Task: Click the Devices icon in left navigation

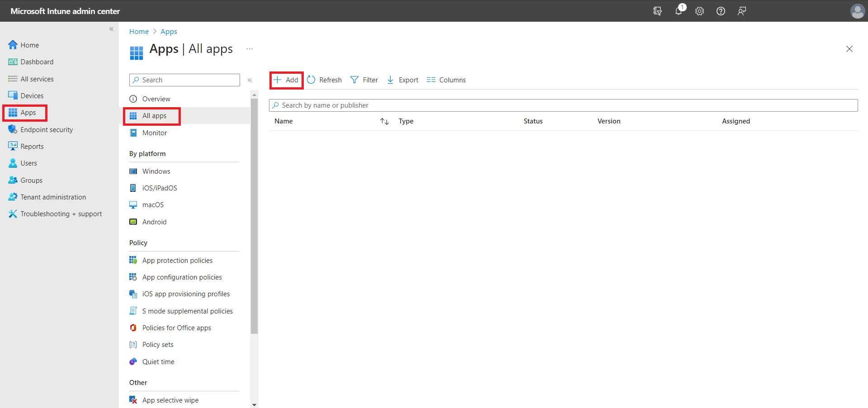Action: point(13,95)
